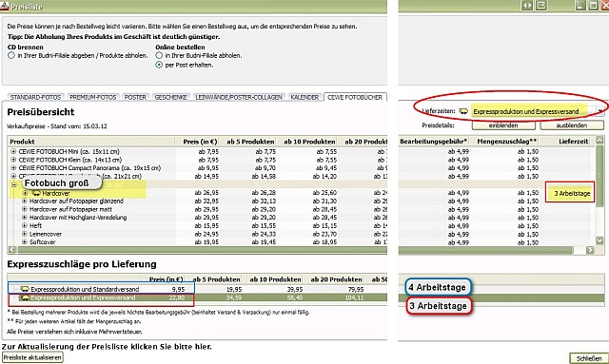The height and width of the screenshot is (364, 609).
Task: Click the Preisliste application icon in title bar
Action: pyautogui.click(x=4, y=6)
